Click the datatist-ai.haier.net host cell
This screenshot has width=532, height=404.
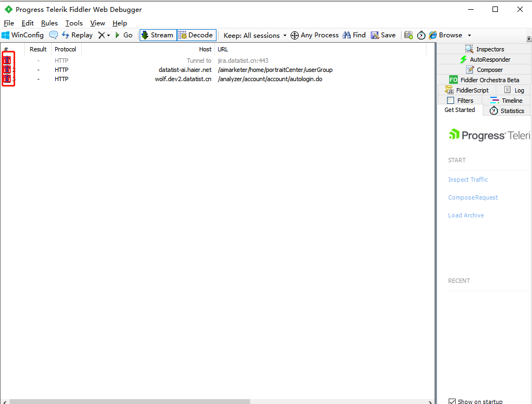click(185, 69)
